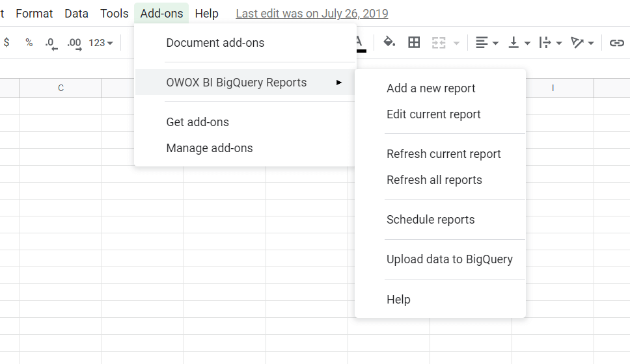Image resolution: width=630 pixels, height=364 pixels.
Task: Open the cell borders tool
Action: point(414,42)
